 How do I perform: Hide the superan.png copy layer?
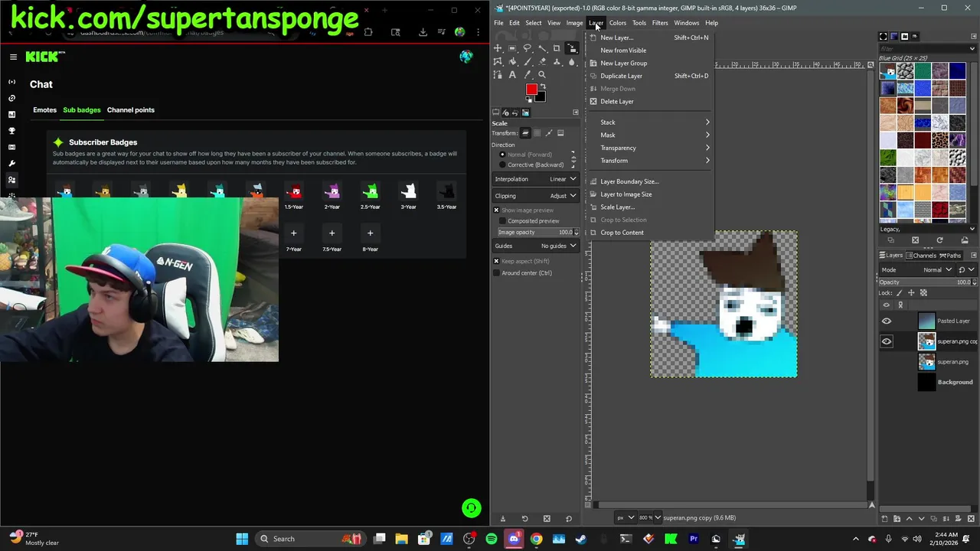[x=887, y=342]
